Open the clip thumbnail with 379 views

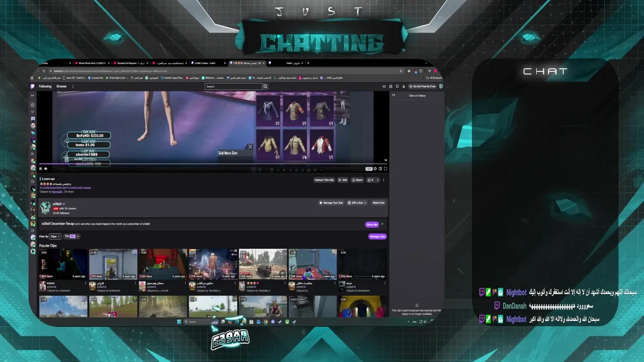click(213, 264)
